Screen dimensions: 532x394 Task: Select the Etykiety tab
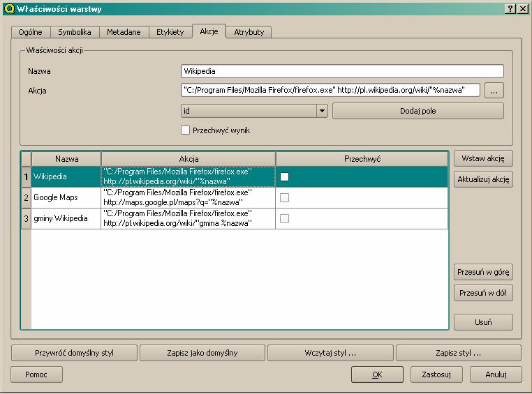170,32
